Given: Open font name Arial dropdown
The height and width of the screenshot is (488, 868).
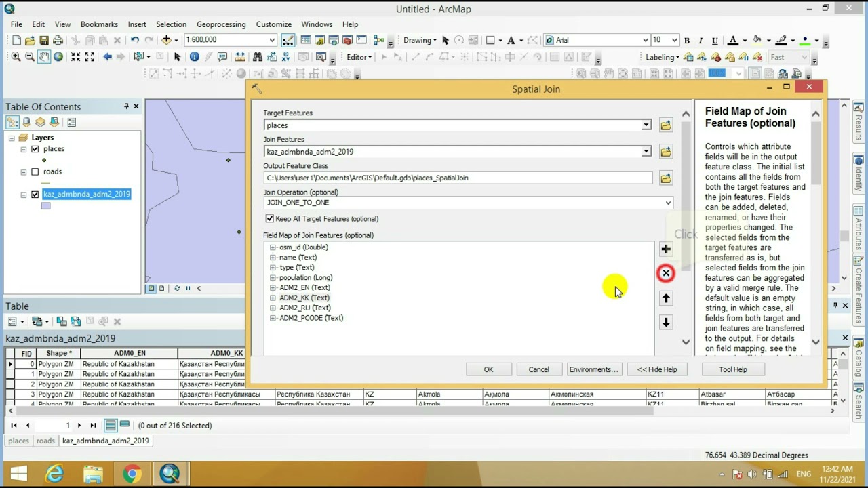Looking at the screenshot, I should point(645,40).
